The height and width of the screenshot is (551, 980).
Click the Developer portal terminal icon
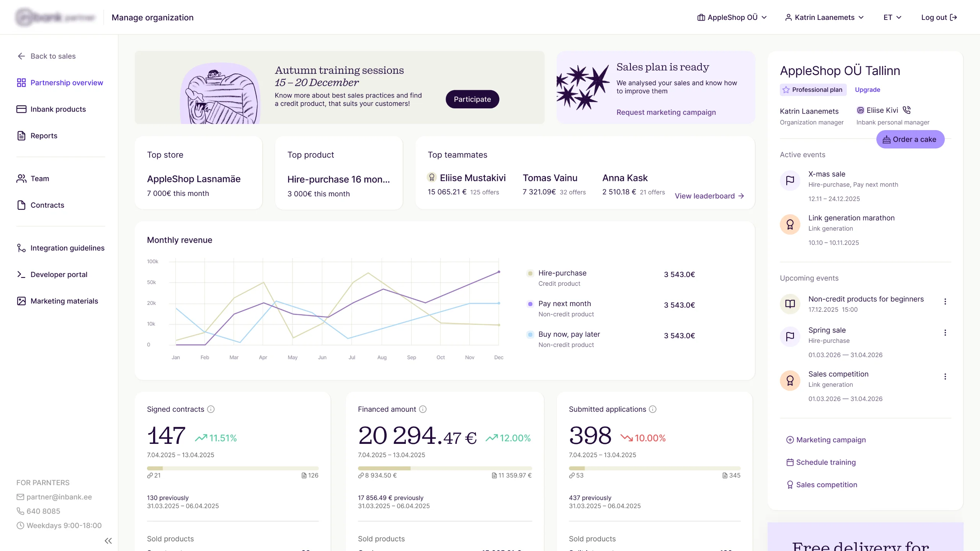click(x=21, y=274)
